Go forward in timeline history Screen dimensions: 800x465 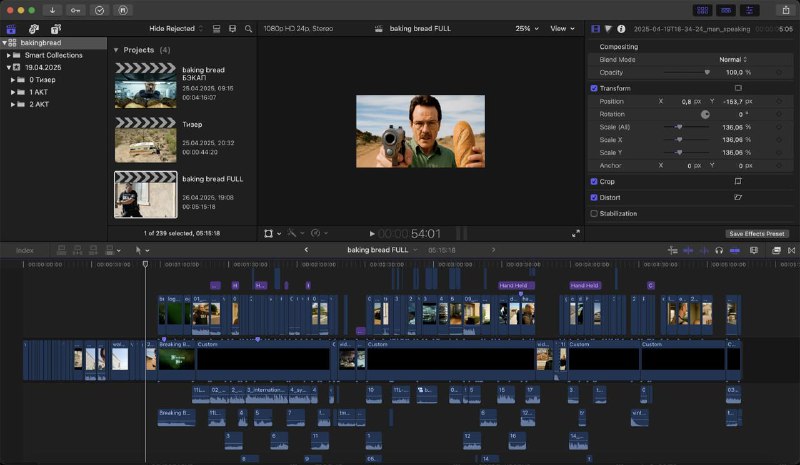point(493,250)
